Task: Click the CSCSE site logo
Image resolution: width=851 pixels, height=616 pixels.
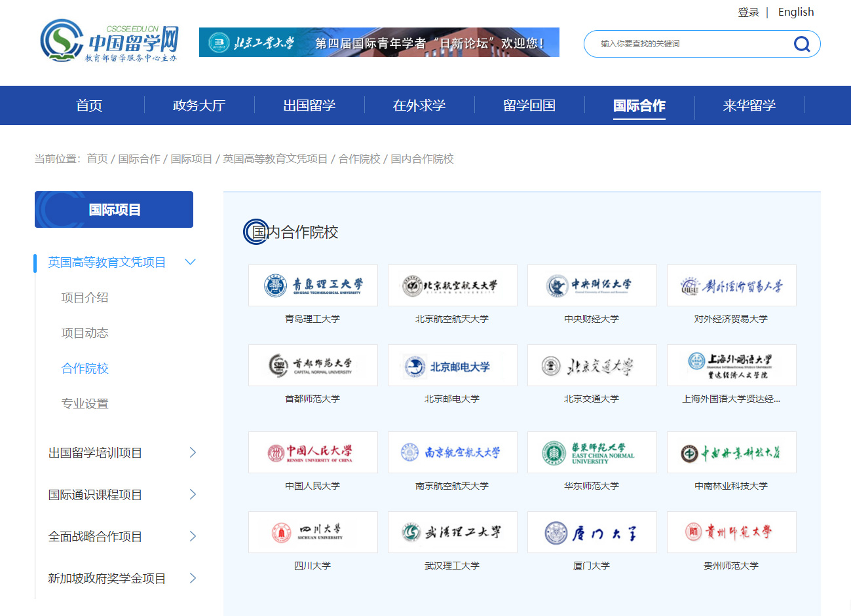Action: tap(109, 41)
